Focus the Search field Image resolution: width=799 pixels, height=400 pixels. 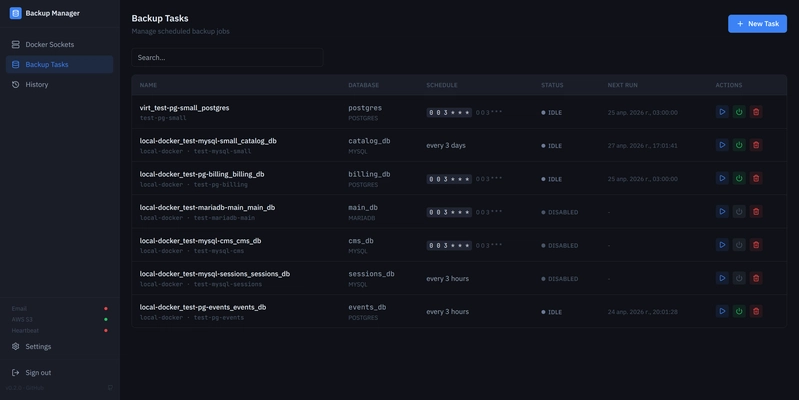tap(227, 58)
